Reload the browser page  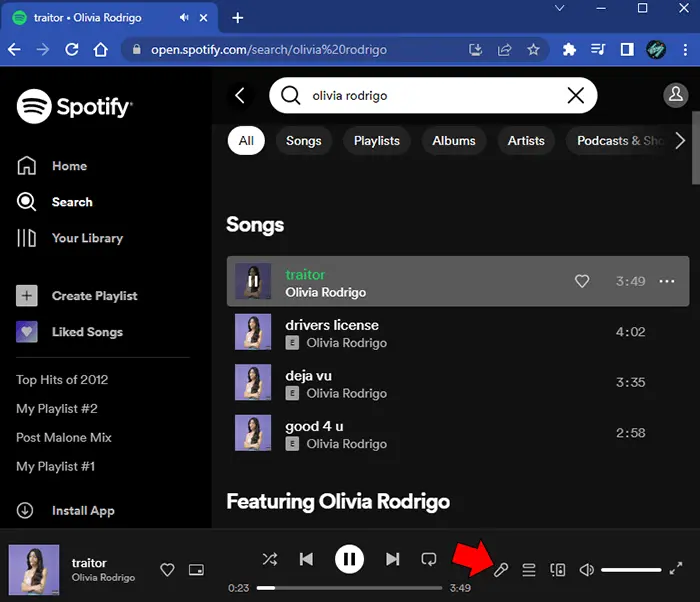[x=72, y=49]
